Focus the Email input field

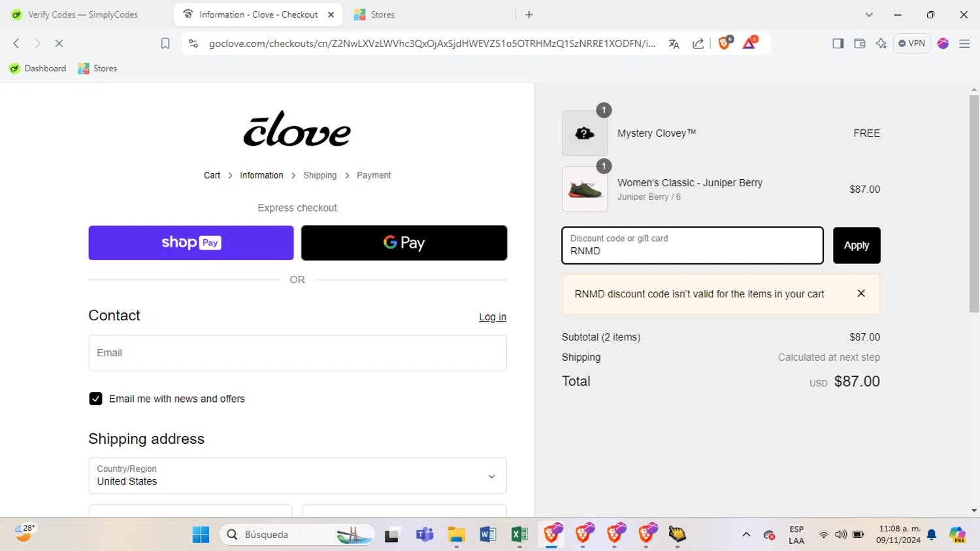(297, 353)
